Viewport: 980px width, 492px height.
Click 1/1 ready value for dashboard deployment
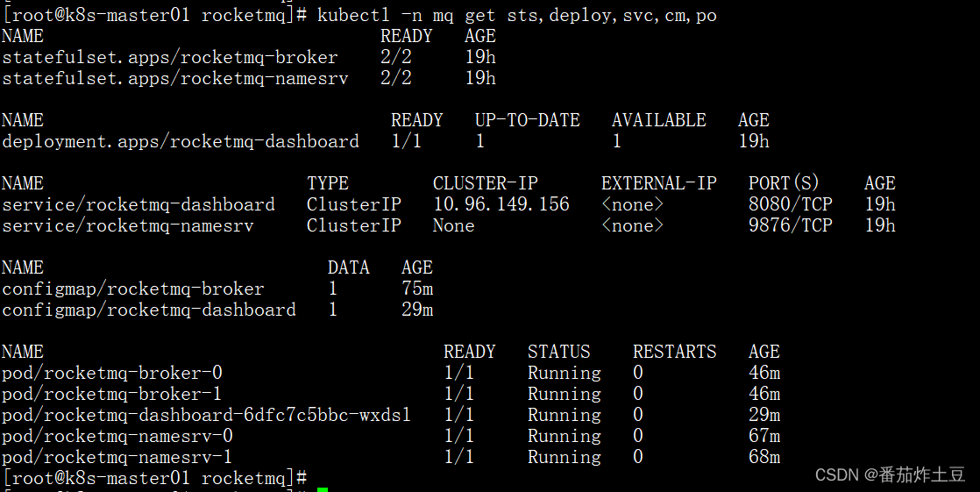[406, 141]
